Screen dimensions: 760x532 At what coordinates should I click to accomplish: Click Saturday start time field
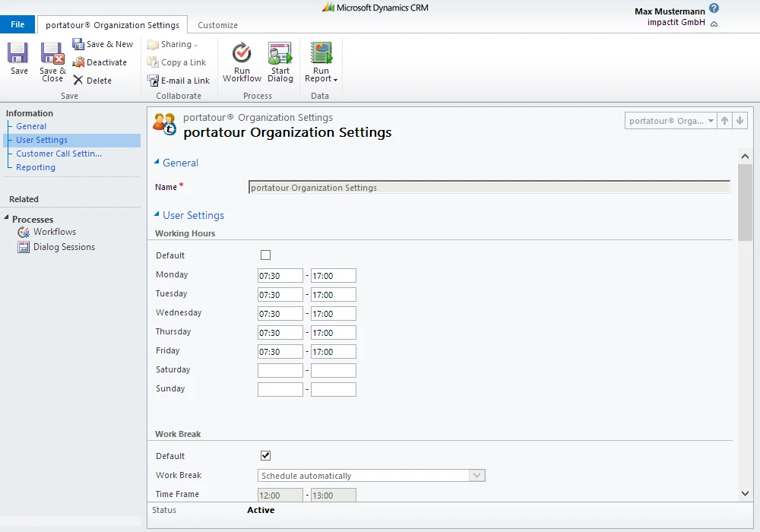(280, 371)
